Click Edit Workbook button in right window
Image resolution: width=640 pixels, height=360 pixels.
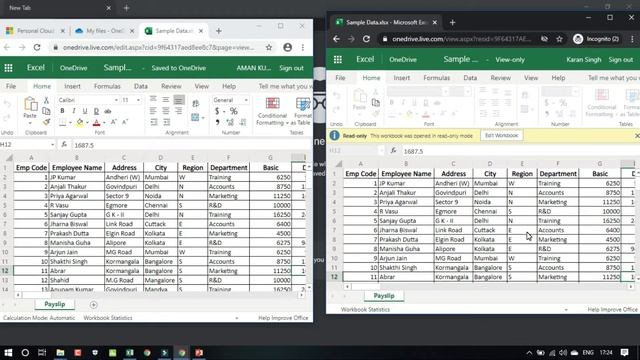[502, 136]
